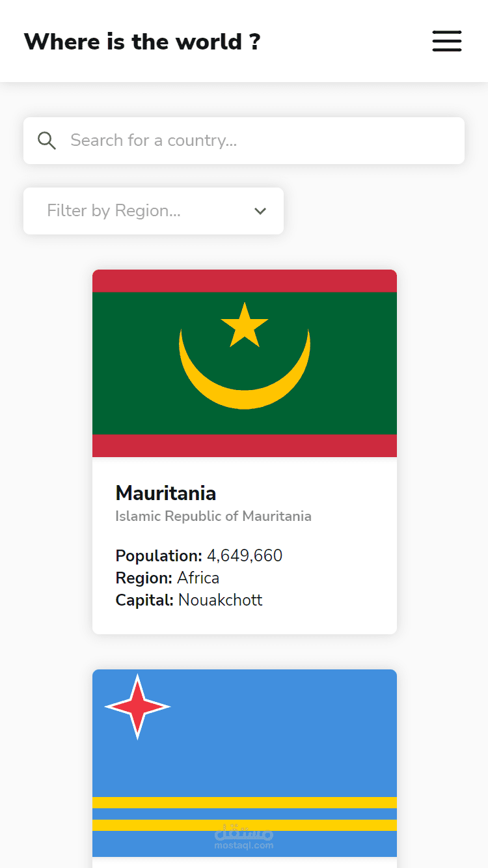
Task: Click the "Where is the world ?" title
Action: pos(142,42)
